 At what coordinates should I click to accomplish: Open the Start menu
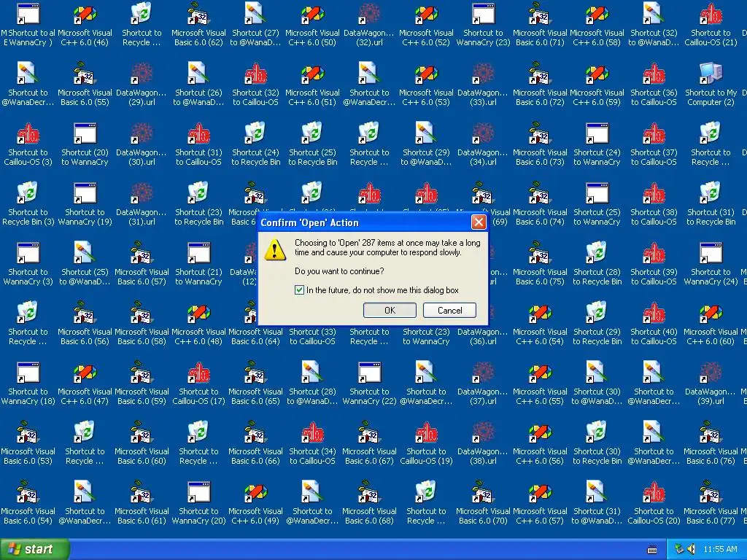tap(35, 549)
